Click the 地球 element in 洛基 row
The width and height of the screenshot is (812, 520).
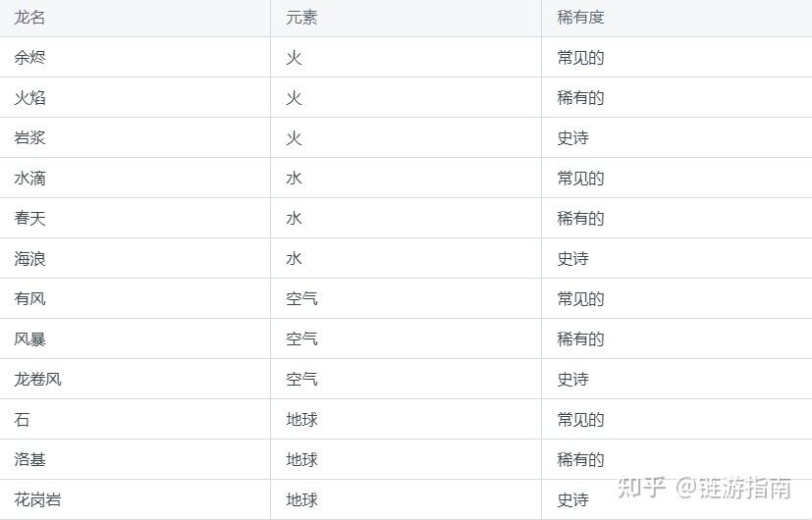pyautogui.click(x=301, y=459)
